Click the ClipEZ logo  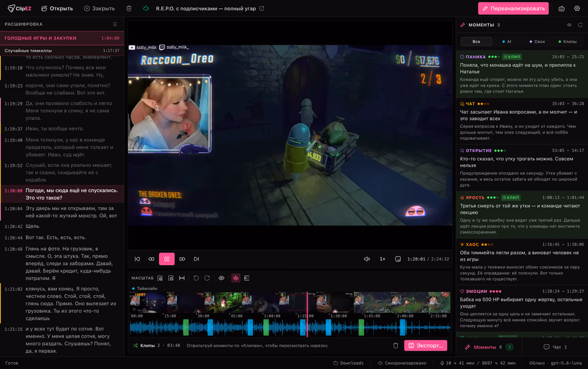[20, 8]
